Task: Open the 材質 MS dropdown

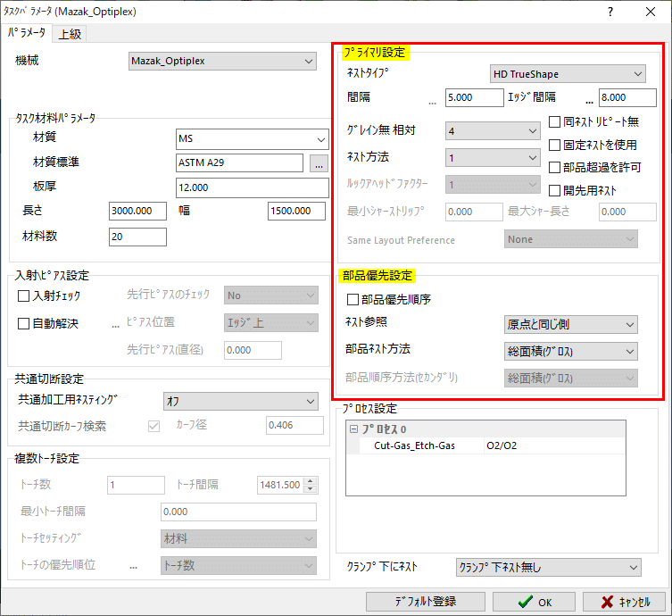Action: point(253,139)
